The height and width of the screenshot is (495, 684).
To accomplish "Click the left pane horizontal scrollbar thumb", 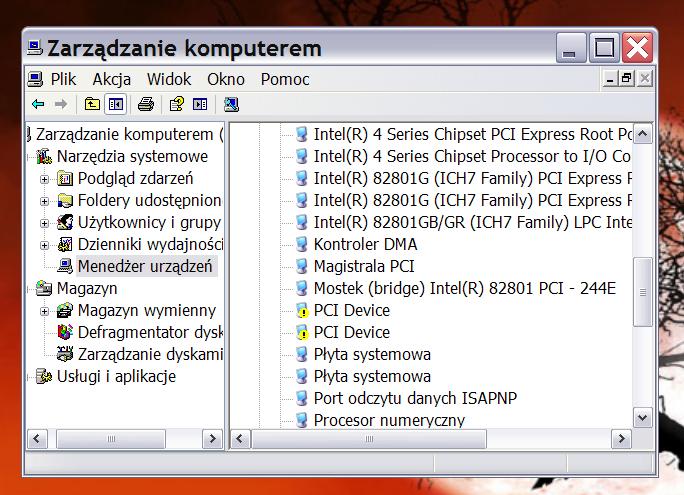I will pyautogui.click(x=111, y=439).
